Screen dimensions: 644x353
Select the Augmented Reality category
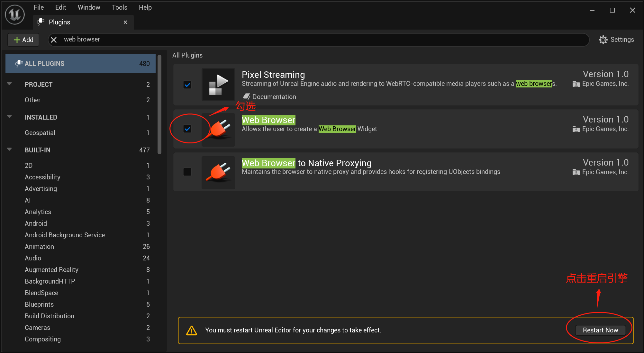[x=80, y=270]
